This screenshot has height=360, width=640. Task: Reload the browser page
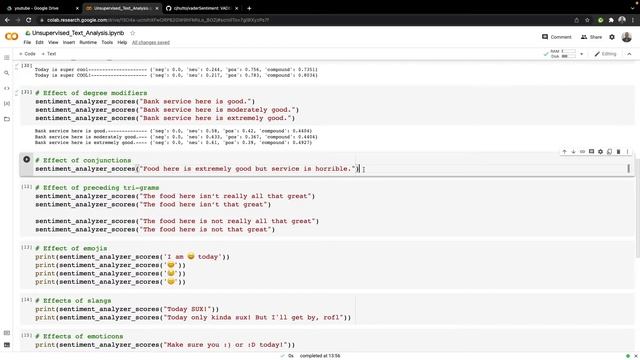point(29,20)
